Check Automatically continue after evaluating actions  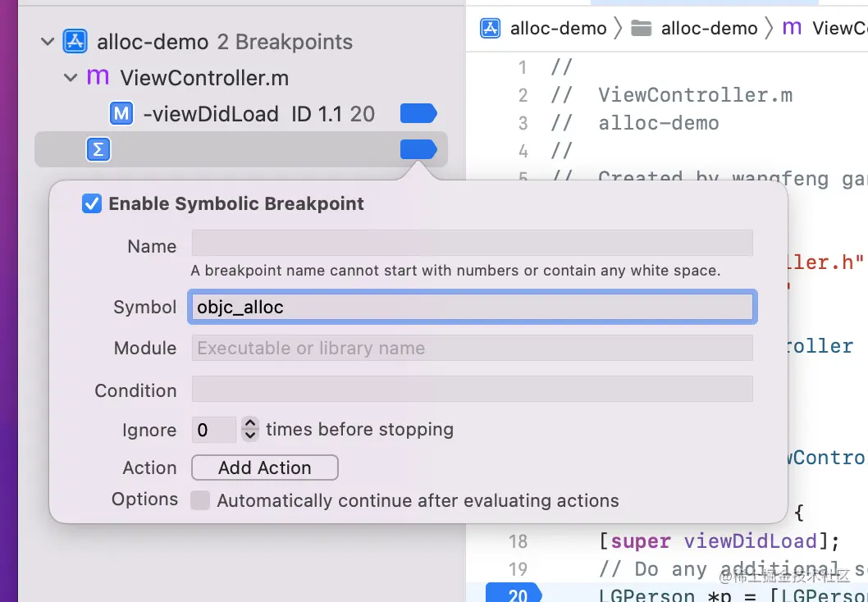pyautogui.click(x=200, y=500)
